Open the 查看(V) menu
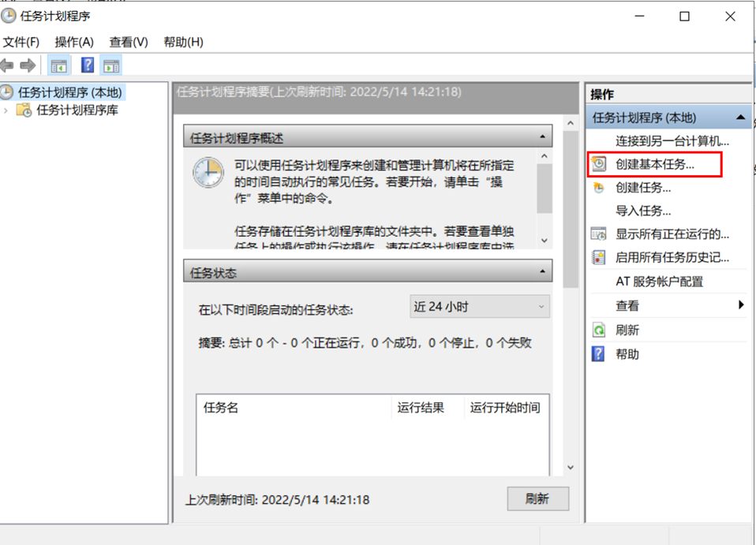Viewport: 756px width, 545px height. pyautogui.click(x=129, y=43)
